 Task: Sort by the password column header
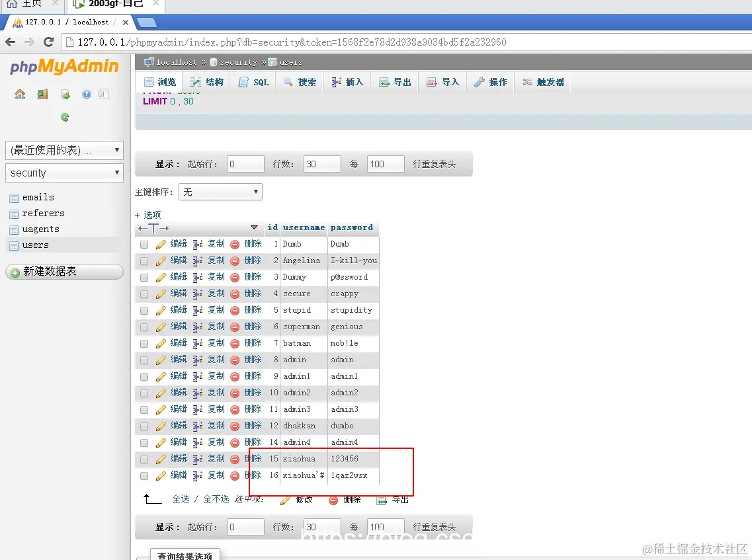point(352,227)
